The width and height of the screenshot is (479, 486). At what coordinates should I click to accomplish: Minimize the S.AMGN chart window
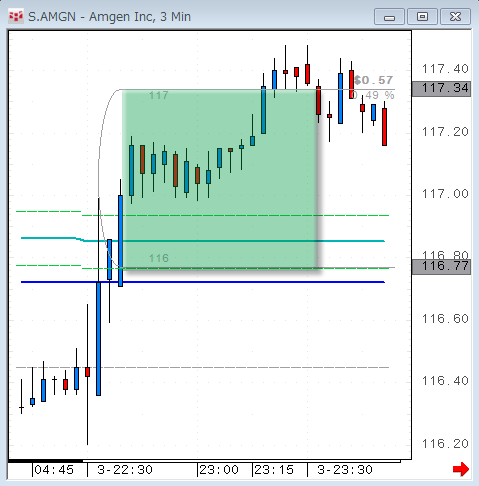[389, 17]
